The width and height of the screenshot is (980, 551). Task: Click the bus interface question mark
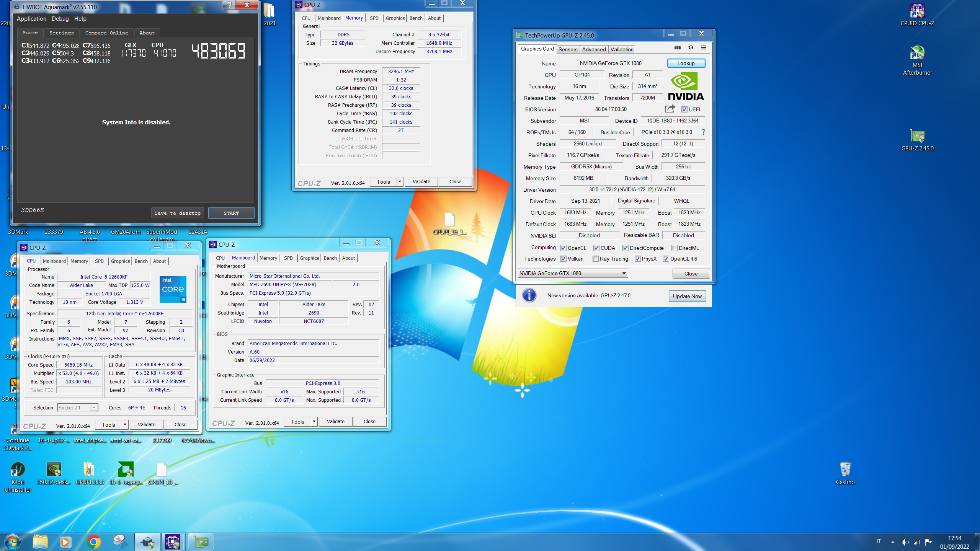point(703,132)
